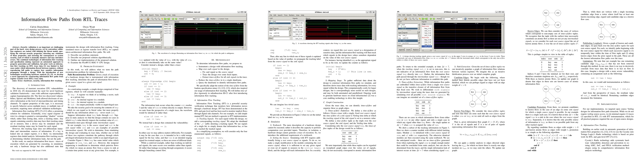
Task: Click next edge right arrow in Fig. 1 GTKWave
Action: click(176, 19)
